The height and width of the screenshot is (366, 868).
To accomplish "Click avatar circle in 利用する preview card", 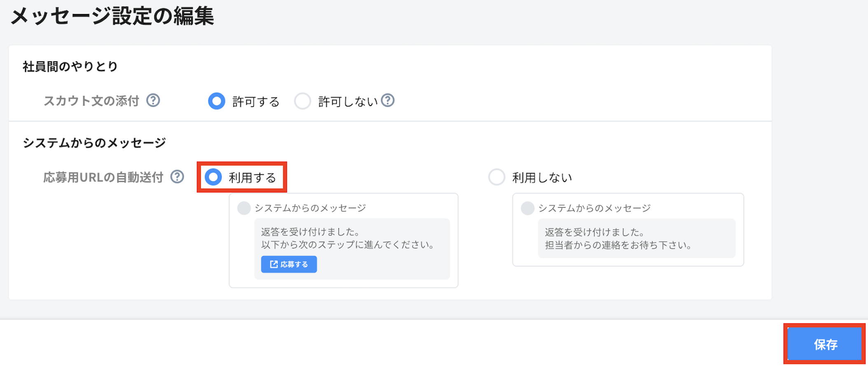I will pos(244,208).
